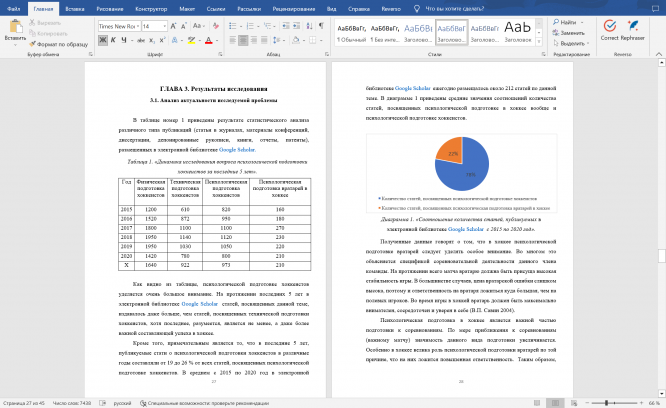Expand the styles gallery
The height and width of the screenshot is (408, 666).
(x=539, y=42)
